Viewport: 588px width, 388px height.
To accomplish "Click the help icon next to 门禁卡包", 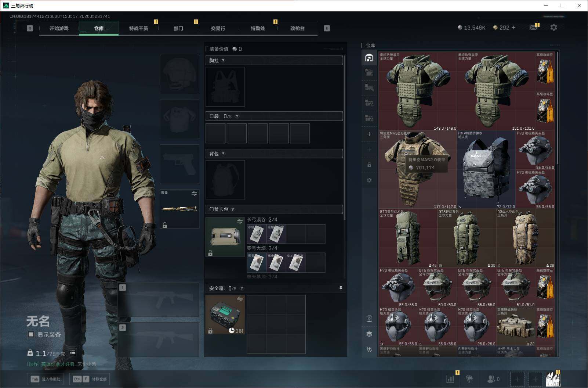I will pyautogui.click(x=233, y=209).
